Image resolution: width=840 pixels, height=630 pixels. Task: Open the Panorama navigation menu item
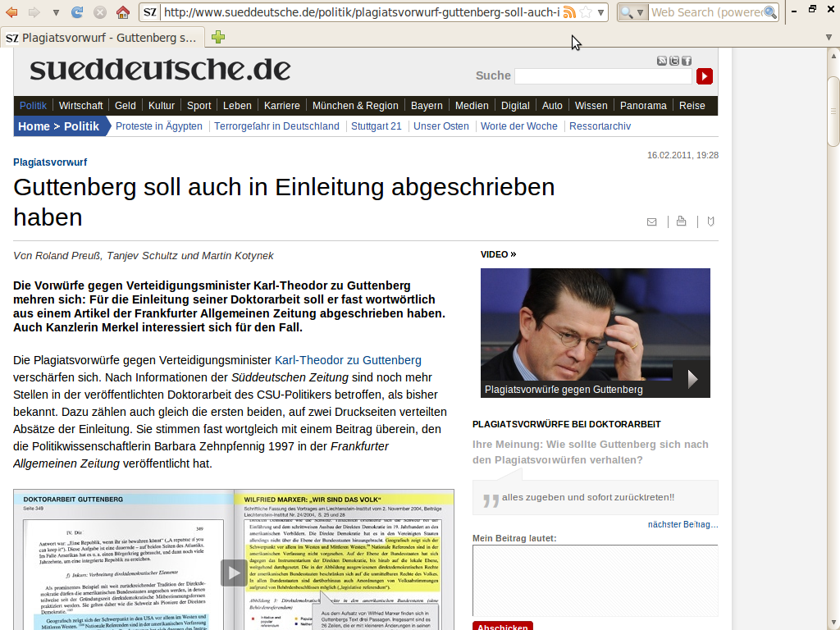point(643,106)
